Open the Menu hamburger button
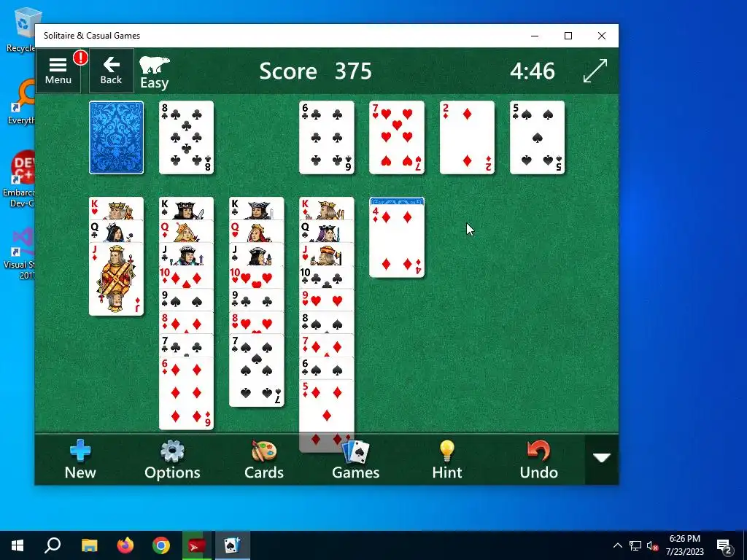Screen dimensions: 747x560 [x=58, y=71]
